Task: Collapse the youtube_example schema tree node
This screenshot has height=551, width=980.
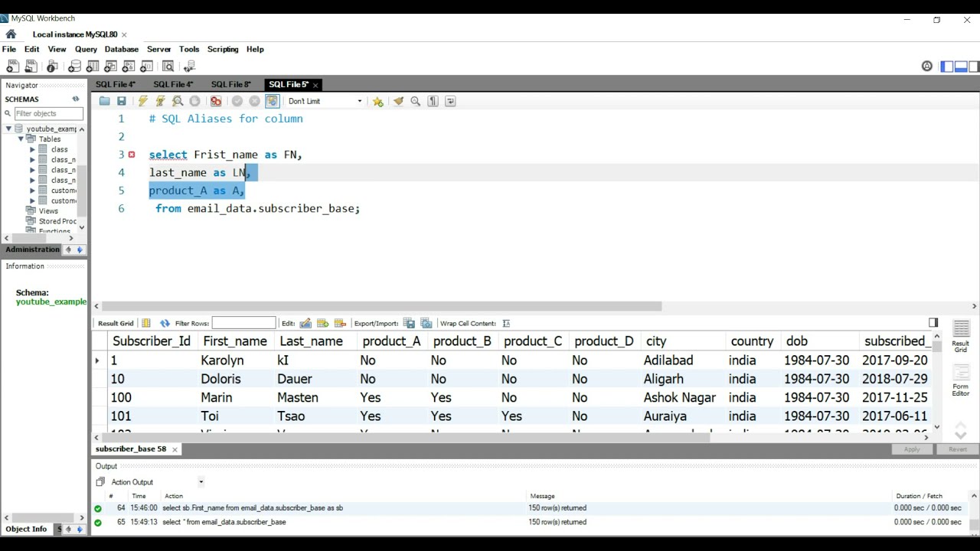Action: (x=8, y=129)
